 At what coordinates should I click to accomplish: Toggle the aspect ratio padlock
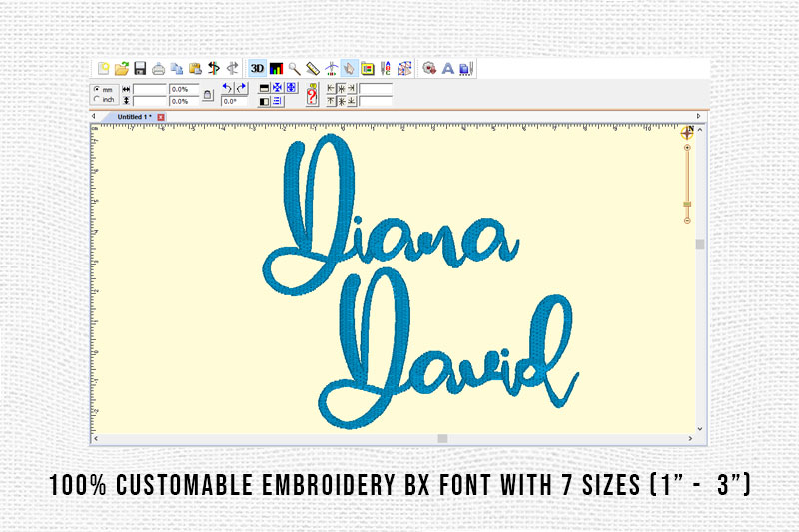[x=208, y=95]
